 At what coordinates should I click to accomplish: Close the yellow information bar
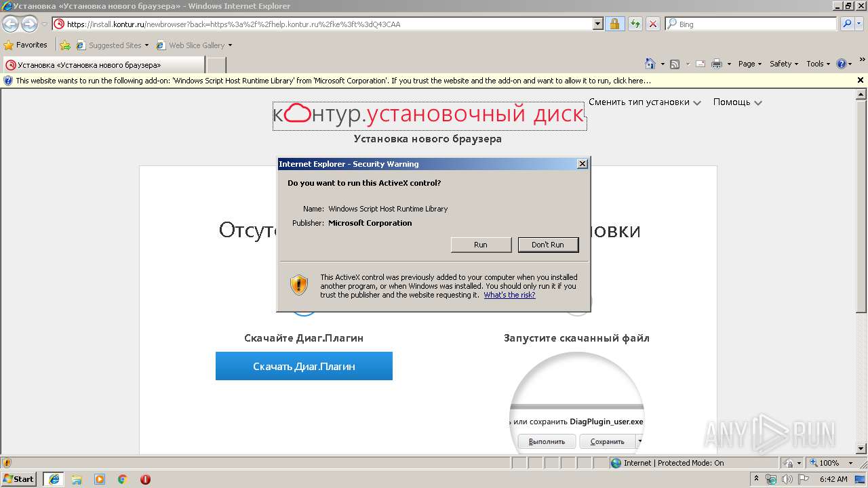(x=861, y=80)
